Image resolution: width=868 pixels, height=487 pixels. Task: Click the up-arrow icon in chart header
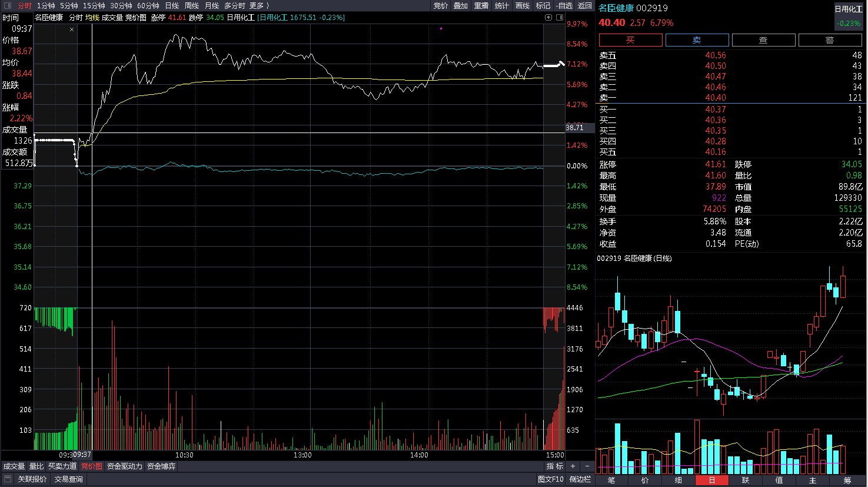(x=548, y=18)
